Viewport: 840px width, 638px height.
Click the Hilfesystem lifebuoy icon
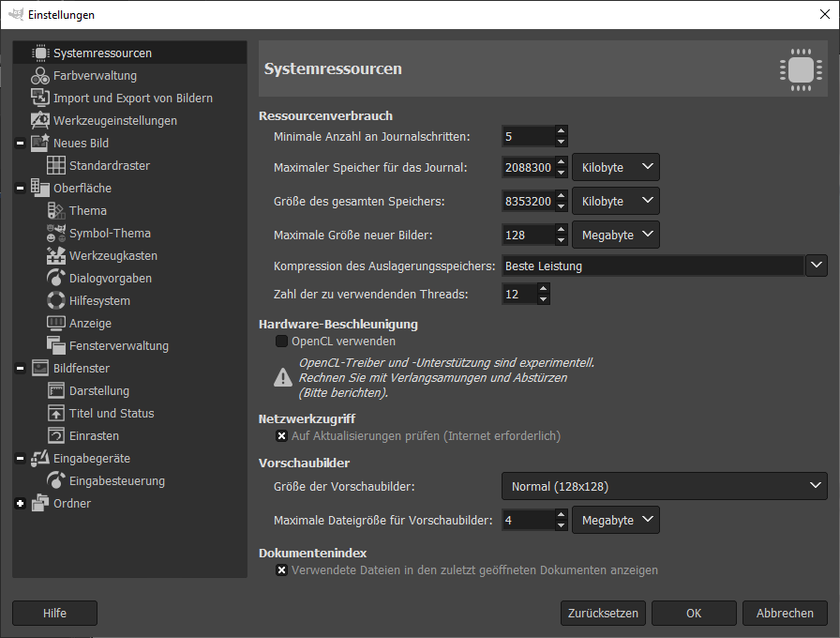tap(56, 301)
